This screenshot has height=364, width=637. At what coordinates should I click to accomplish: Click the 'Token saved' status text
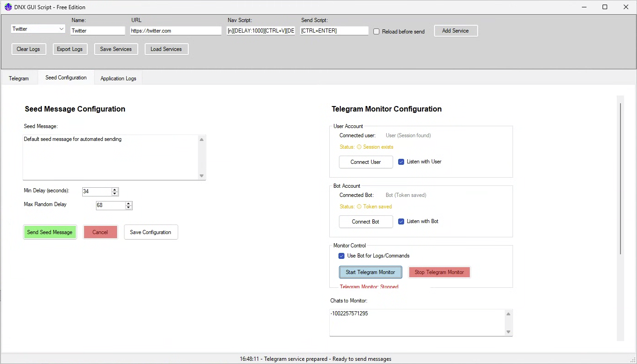click(x=378, y=207)
